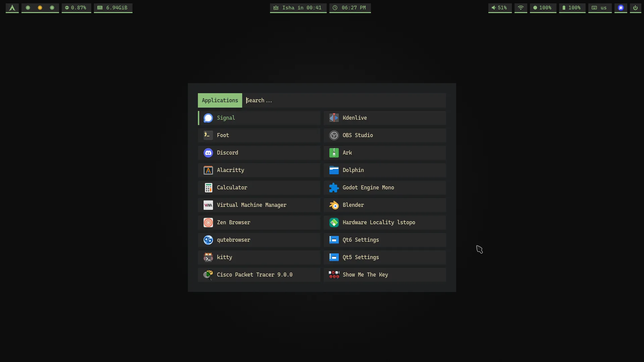
Task: Click Hardware Locality lstopo icon
Action: [334, 223]
